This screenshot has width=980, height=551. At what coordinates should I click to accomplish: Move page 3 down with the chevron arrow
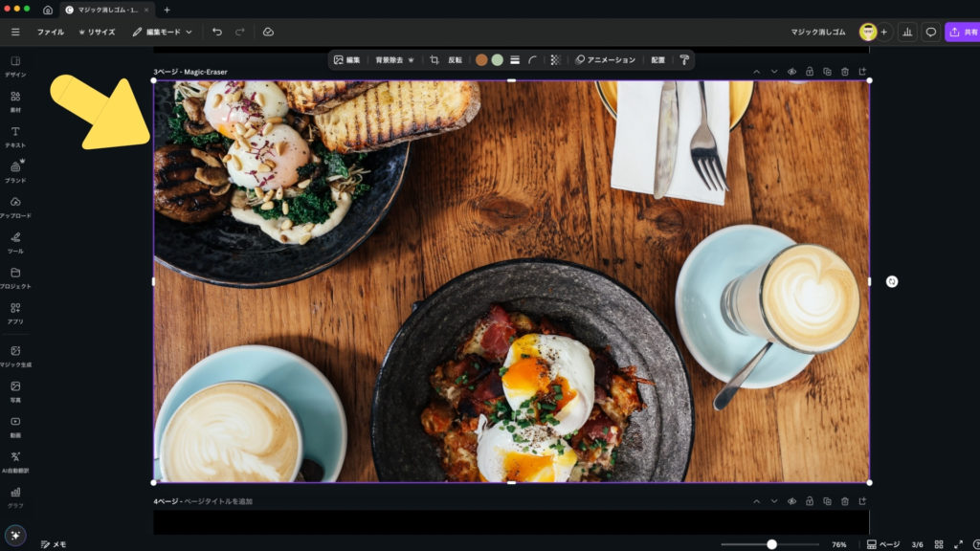(774, 72)
